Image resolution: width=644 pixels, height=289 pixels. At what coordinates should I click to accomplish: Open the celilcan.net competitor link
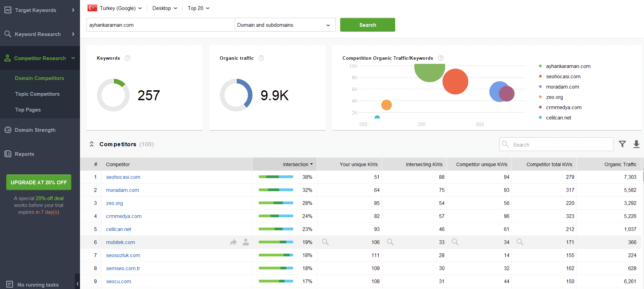pos(118,229)
